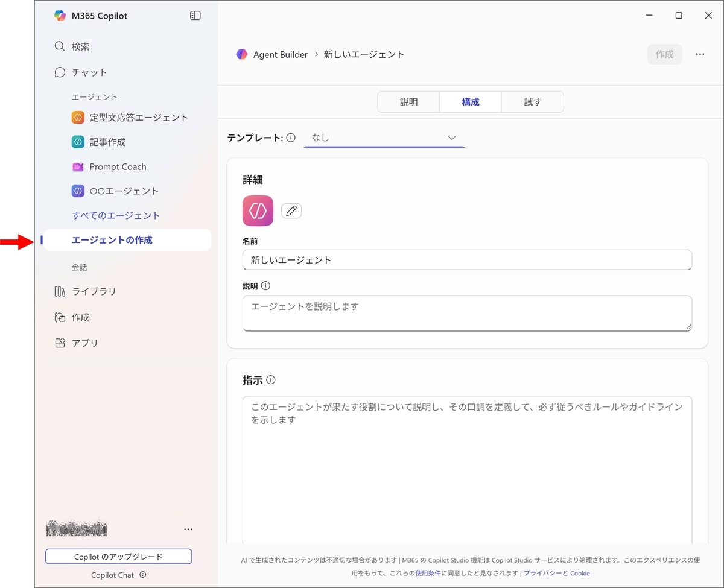The width and height of the screenshot is (724, 588).
Task: Click Agent Builder breadcrumb text
Action: point(281,54)
